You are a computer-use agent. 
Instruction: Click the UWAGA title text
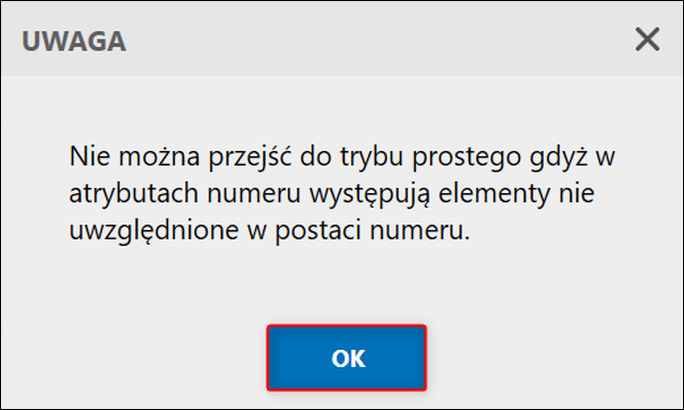[74, 41]
